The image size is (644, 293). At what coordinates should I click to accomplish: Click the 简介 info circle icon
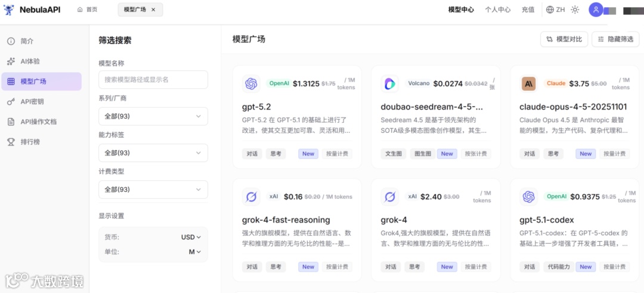[11, 41]
